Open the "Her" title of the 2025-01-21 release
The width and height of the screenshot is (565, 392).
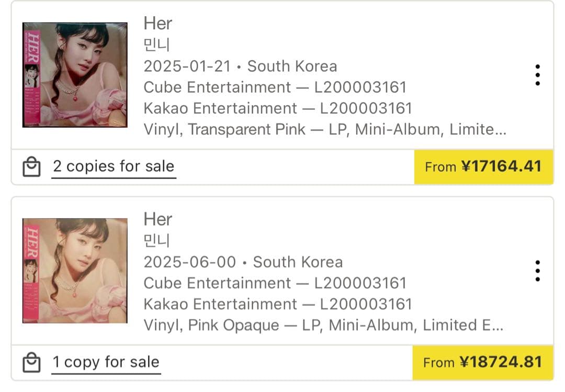coord(157,24)
